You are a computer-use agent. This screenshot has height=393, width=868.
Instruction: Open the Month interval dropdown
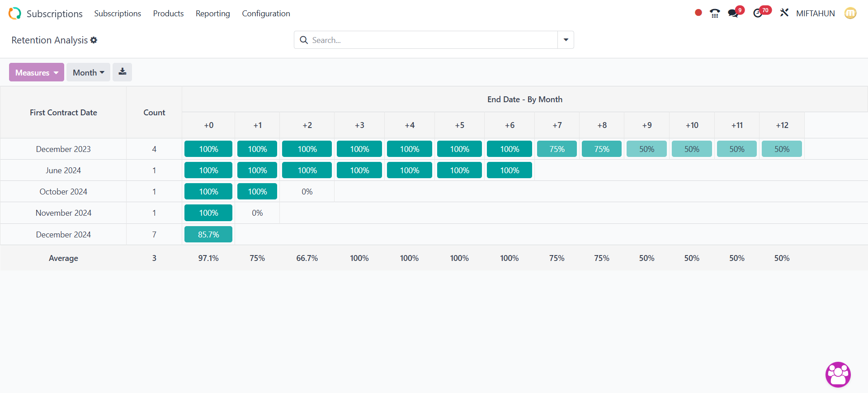[88, 72]
